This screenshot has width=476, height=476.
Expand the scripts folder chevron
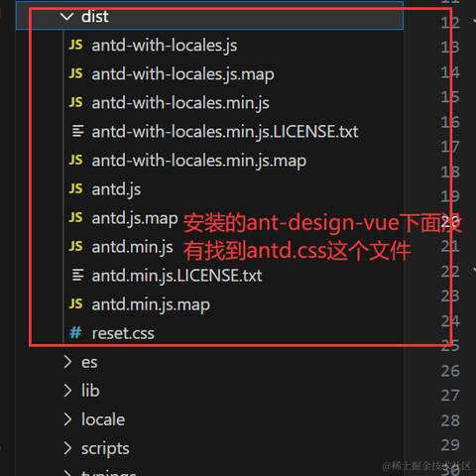[67, 448]
